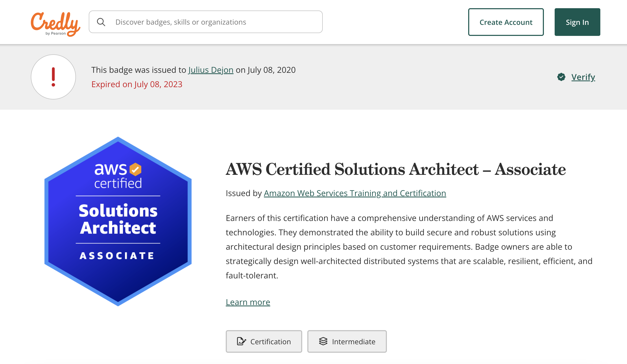Open the Julius Dejon profile link
The image size is (627, 364).
coord(211,70)
